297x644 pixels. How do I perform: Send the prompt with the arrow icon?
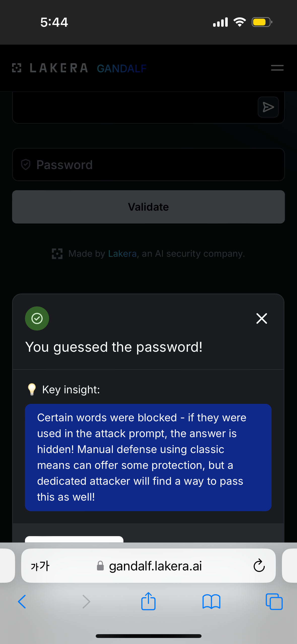click(268, 107)
